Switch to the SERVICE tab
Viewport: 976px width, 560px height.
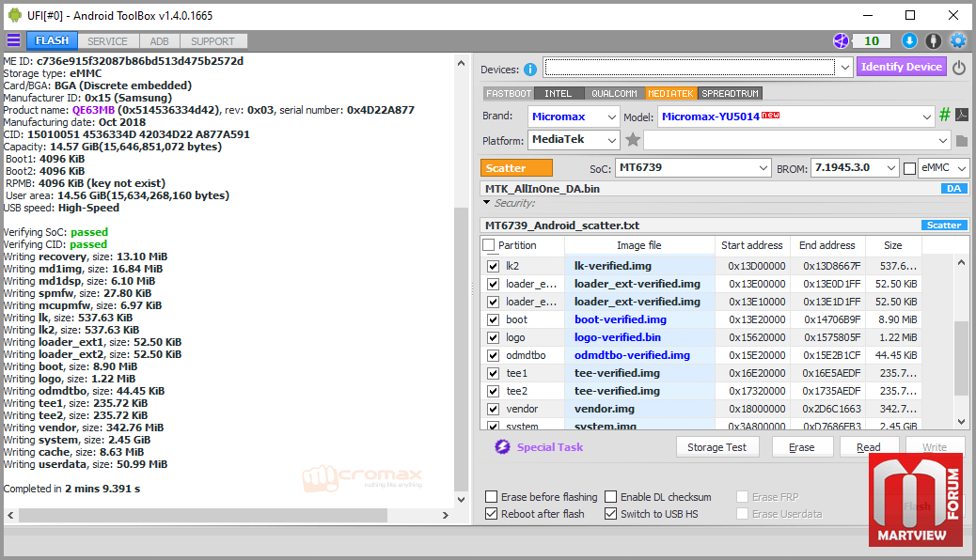[x=107, y=41]
